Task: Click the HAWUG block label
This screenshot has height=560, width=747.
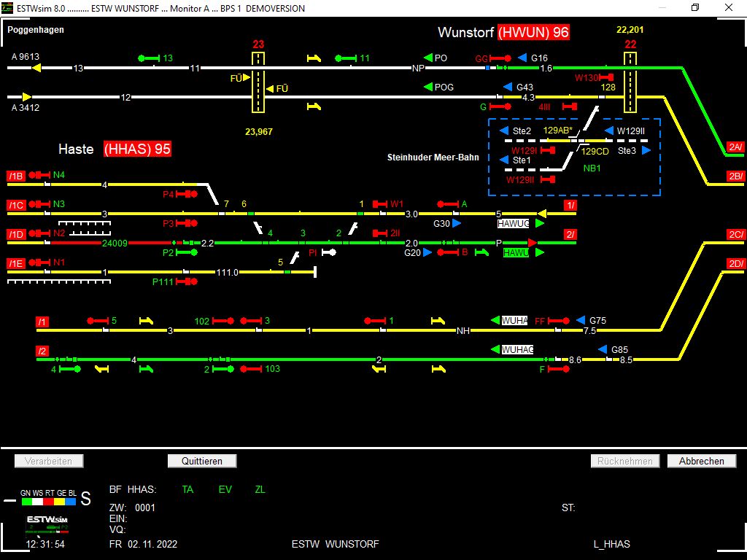Action: click(514, 224)
